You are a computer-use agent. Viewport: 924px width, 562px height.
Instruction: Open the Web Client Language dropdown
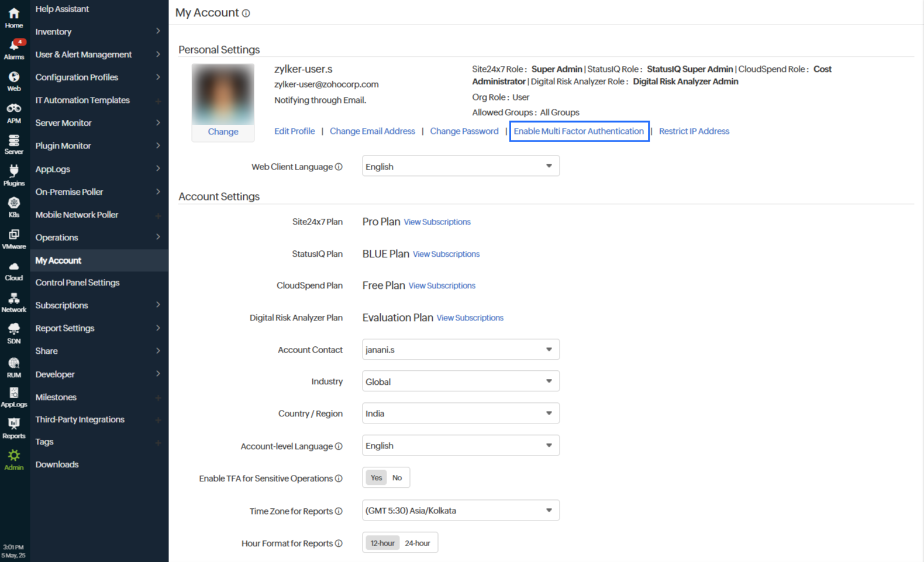pos(460,167)
